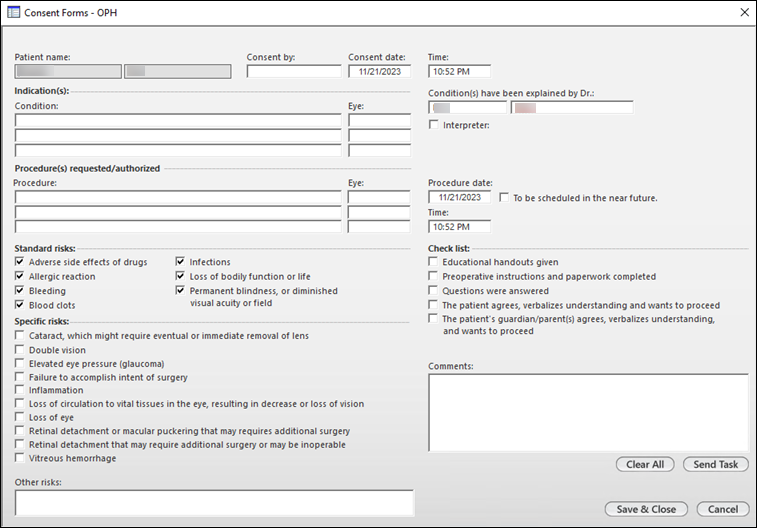Viewport: 757px width, 528px height.
Task: Click the Comments text area
Action: point(588,413)
